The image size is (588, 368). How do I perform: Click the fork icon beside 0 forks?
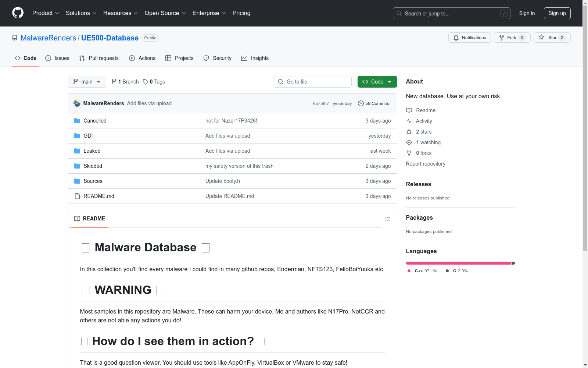(x=409, y=153)
